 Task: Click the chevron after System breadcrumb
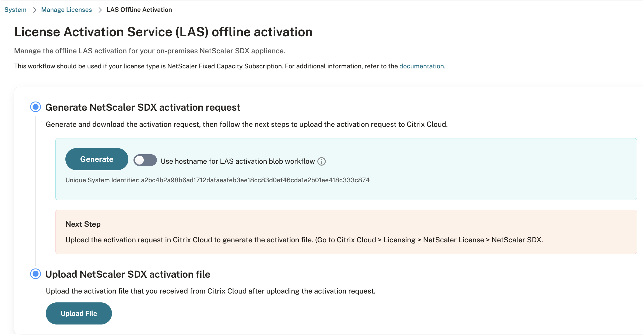pos(34,9)
